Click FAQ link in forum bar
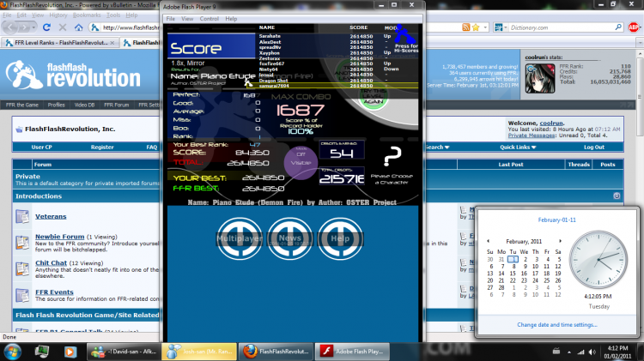Screen dimensions: 644x361 151,147
